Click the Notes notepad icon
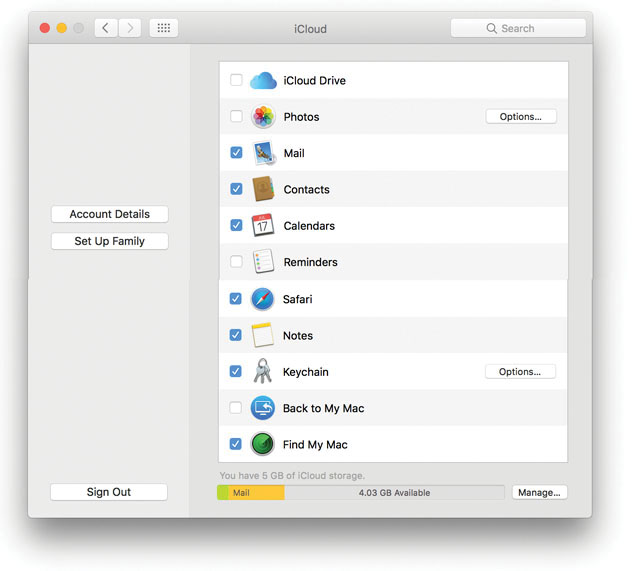This screenshot has height=571, width=640. (x=262, y=335)
